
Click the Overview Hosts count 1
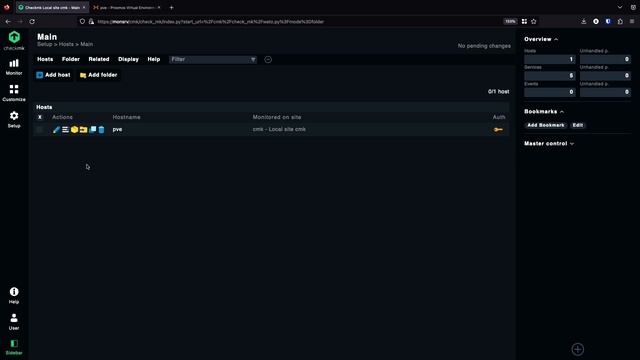point(549,59)
